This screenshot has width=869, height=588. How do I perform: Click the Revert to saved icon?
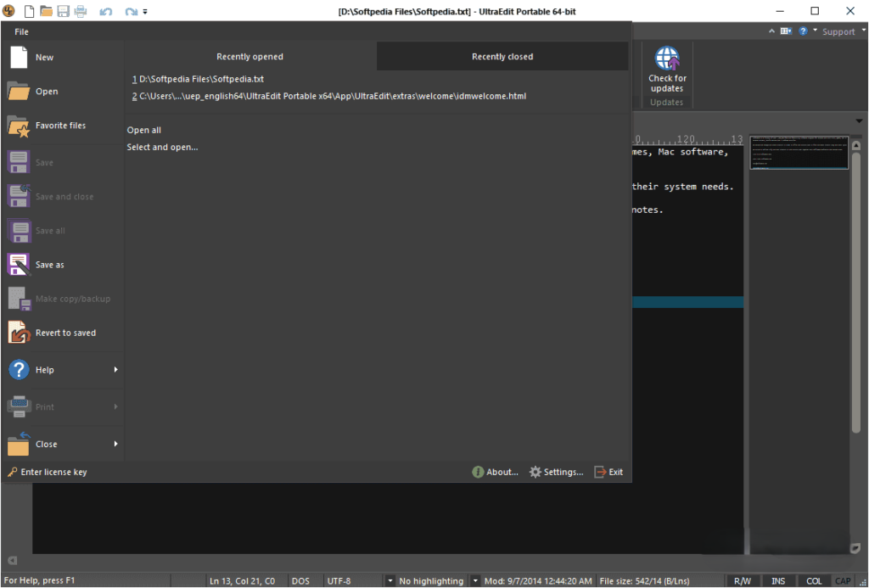coord(19,333)
